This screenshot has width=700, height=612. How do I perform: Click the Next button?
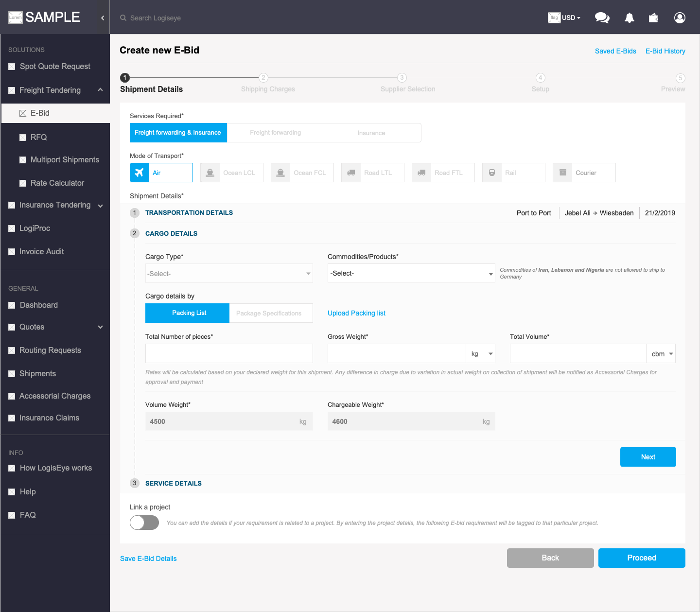(x=648, y=457)
